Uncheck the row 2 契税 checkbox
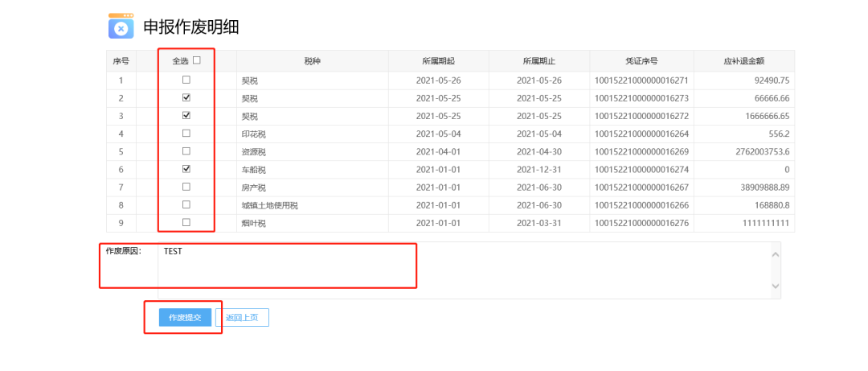Viewport: 868px width, 371px height. coord(186,97)
